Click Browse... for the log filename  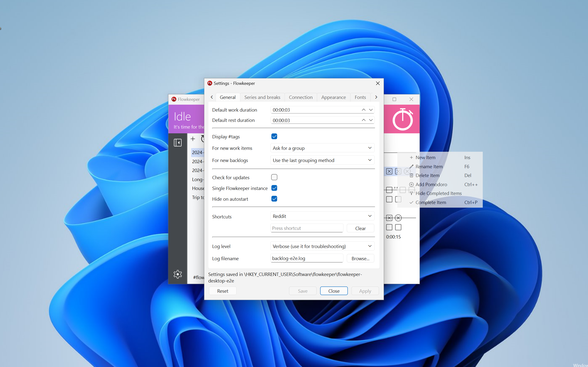tap(360, 258)
